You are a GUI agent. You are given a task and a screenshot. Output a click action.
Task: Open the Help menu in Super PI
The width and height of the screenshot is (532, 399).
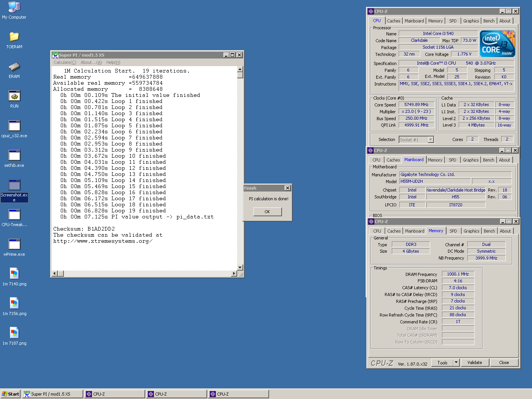[113, 62]
